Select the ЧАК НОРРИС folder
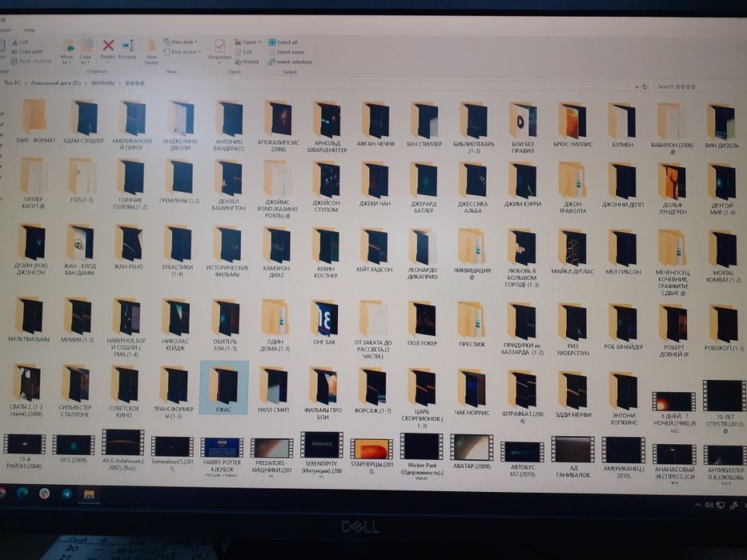 472,393
